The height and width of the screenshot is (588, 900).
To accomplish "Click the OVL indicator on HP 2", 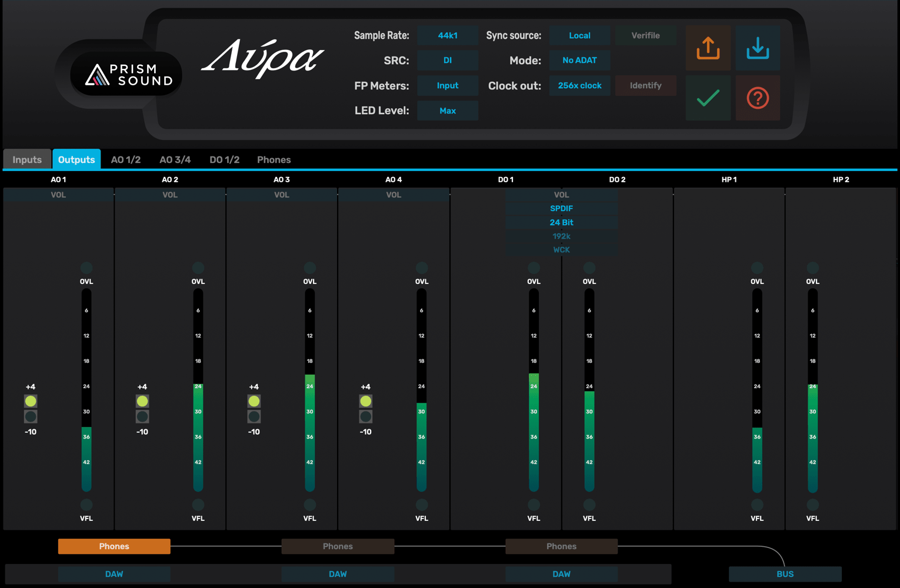I will pyautogui.click(x=812, y=268).
